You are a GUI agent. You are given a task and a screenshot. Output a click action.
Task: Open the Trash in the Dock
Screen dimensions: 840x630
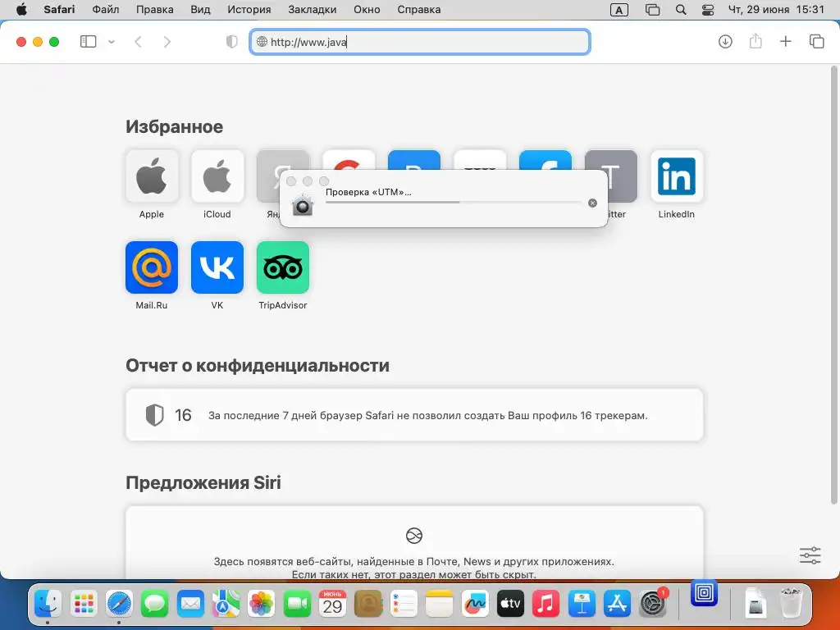pos(791,604)
